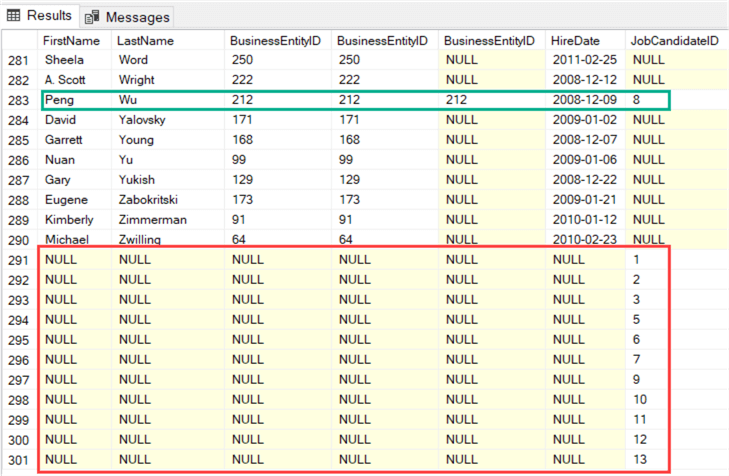Image resolution: width=729 pixels, height=476 pixels.
Task: Click the HireDate cell '2009-01-02'
Action: coord(585,120)
